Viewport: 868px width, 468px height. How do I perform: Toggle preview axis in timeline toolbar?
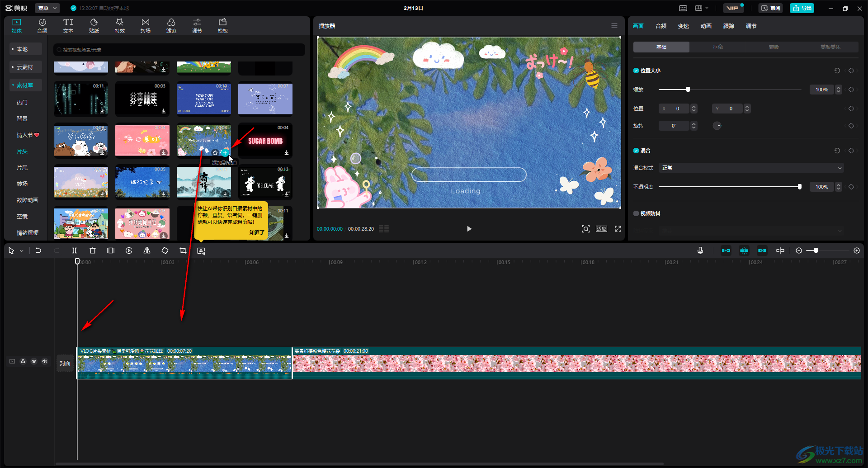coord(780,251)
